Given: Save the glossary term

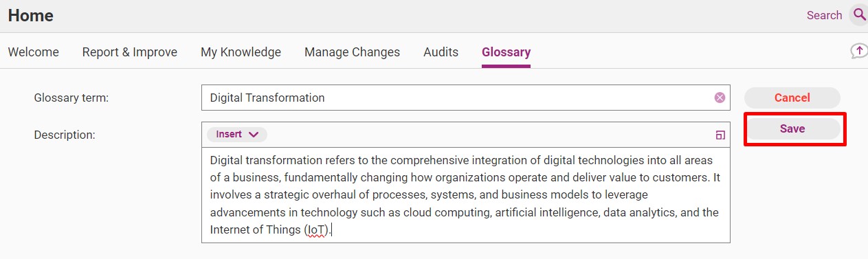Looking at the screenshot, I should tap(792, 128).
